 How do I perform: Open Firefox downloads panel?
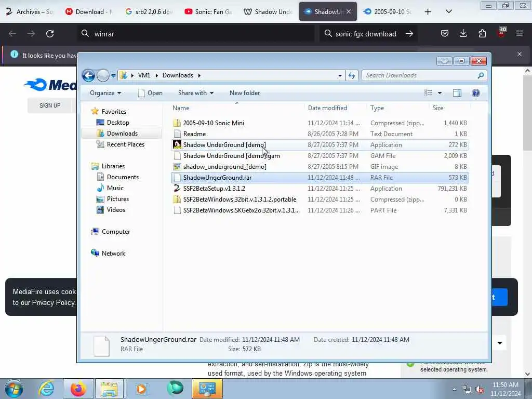pos(463,33)
